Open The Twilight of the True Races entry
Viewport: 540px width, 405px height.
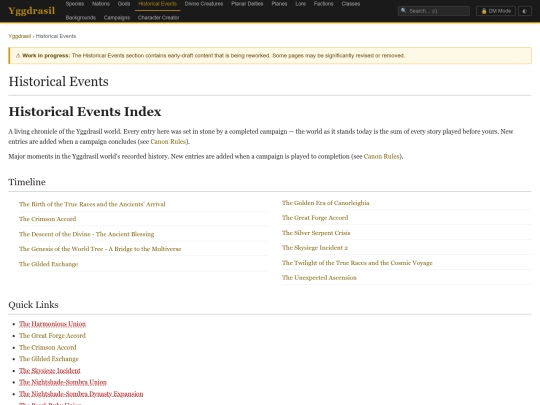(357, 263)
